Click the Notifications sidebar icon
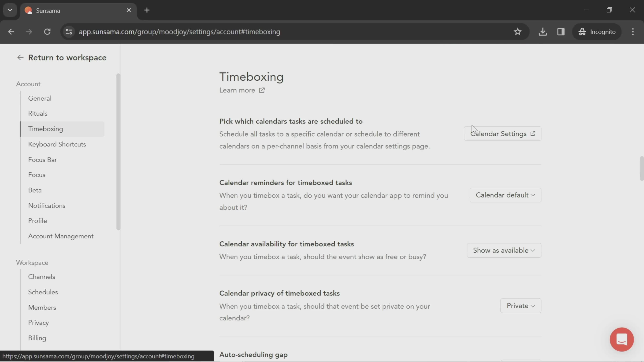644x362 pixels. click(46, 205)
